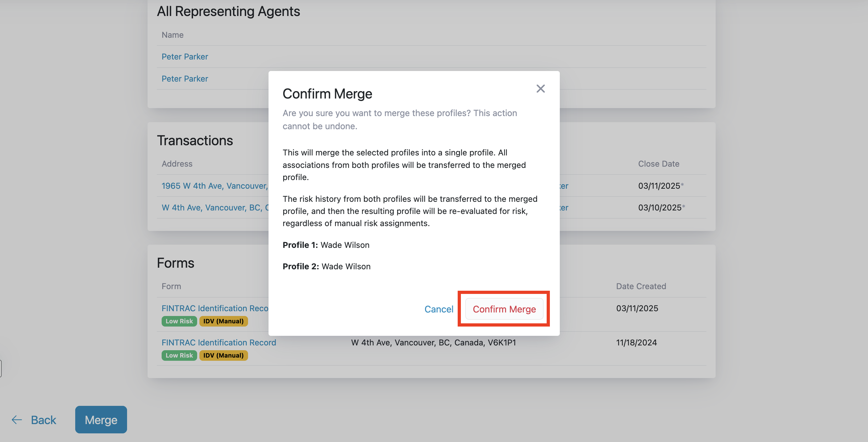This screenshot has height=442, width=868.
Task: Close the Confirm Merge dialog with X
Action: pos(541,89)
